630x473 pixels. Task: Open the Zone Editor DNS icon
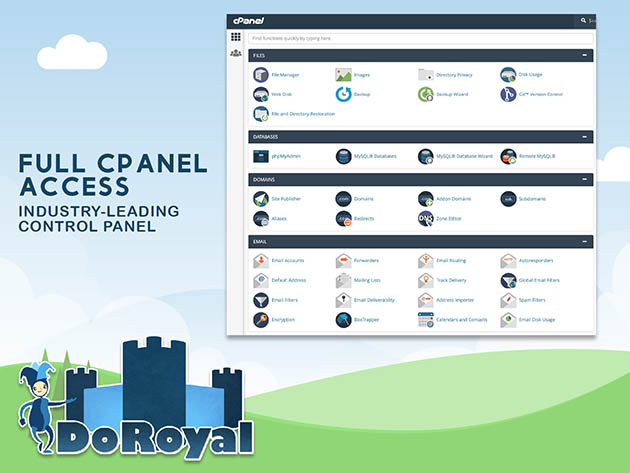pos(425,219)
